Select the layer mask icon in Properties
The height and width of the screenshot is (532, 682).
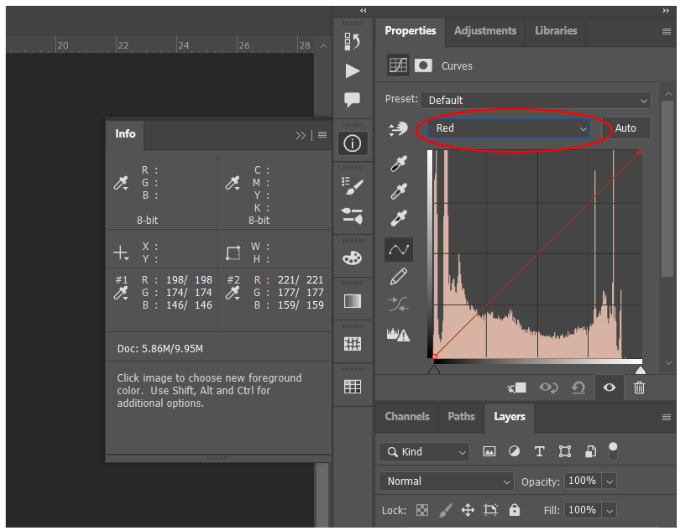(x=423, y=66)
